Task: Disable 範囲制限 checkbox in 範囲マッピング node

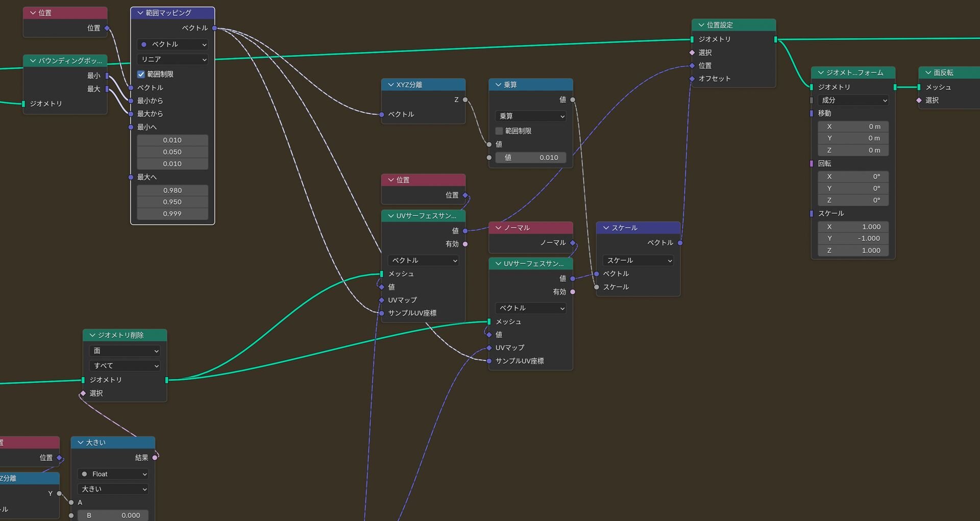Action: click(141, 75)
